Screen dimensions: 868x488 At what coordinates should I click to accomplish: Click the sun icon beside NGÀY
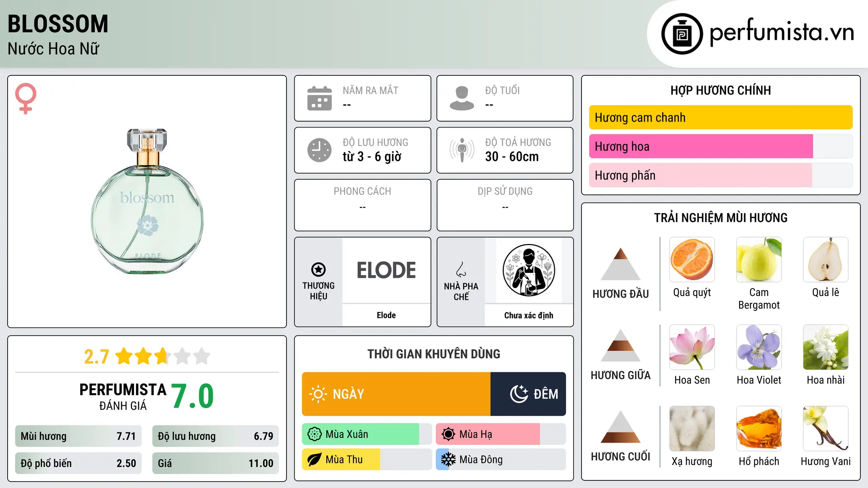318,394
